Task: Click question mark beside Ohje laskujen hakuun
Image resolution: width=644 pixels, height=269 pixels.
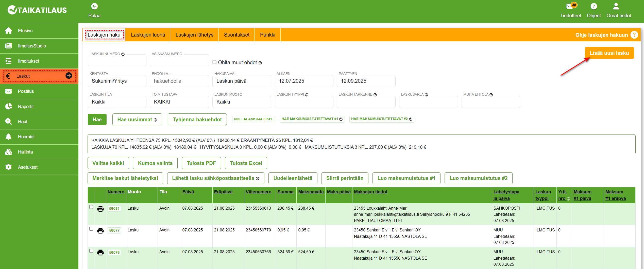Action: (634, 35)
